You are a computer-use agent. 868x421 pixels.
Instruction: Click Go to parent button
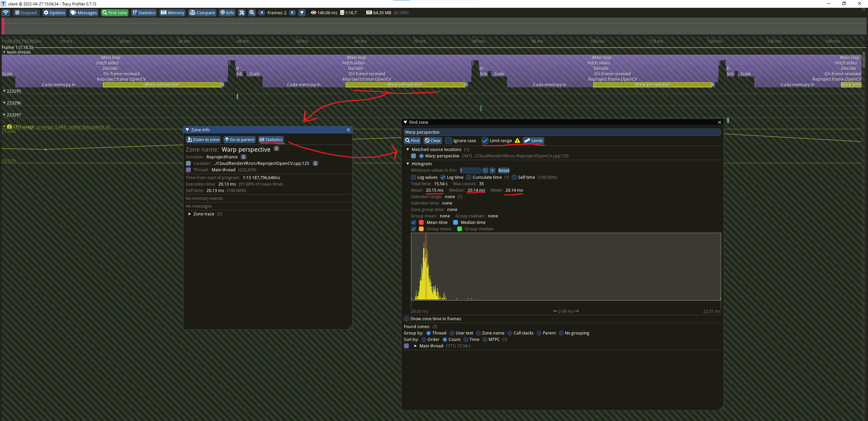239,139
